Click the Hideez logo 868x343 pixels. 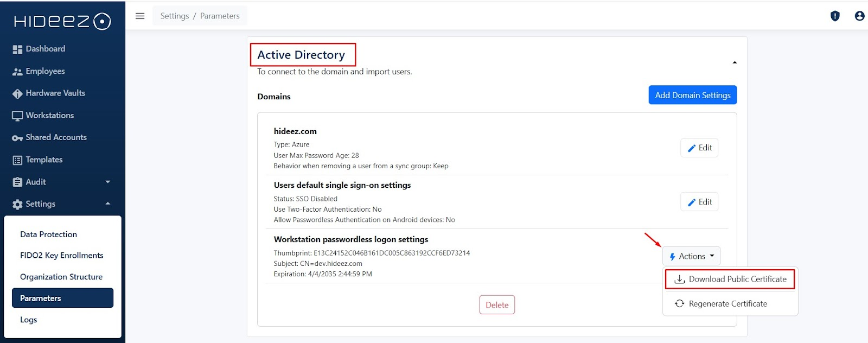(x=62, y=21)
